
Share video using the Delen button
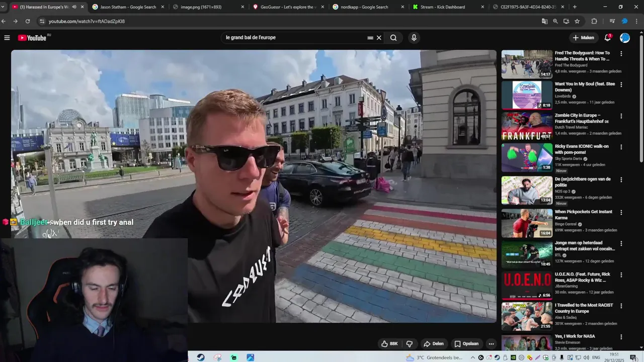coord(434,344)
